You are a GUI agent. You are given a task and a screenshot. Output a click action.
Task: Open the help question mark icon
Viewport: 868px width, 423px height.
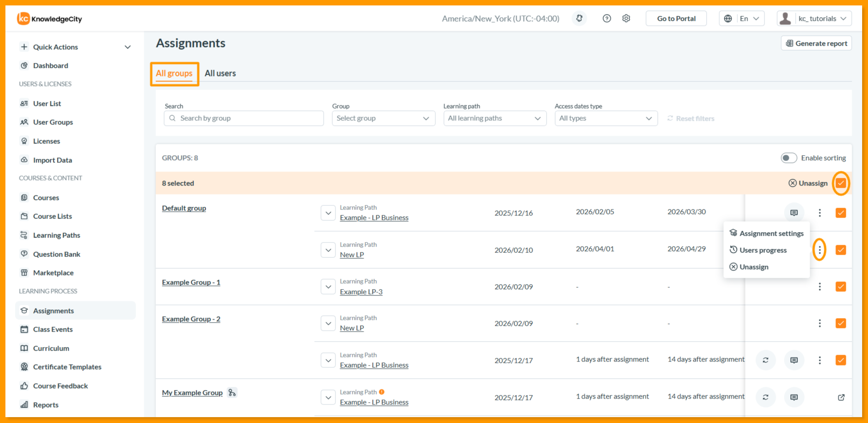(x=607, y=19)
